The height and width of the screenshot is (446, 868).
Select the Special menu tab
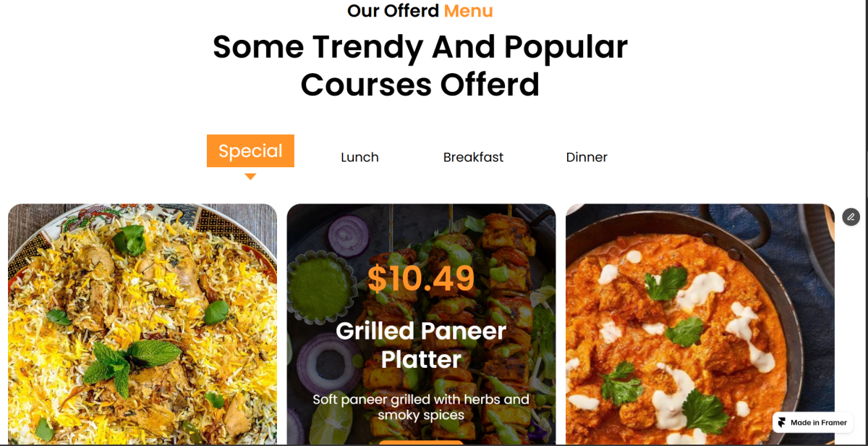coord(250,151)
